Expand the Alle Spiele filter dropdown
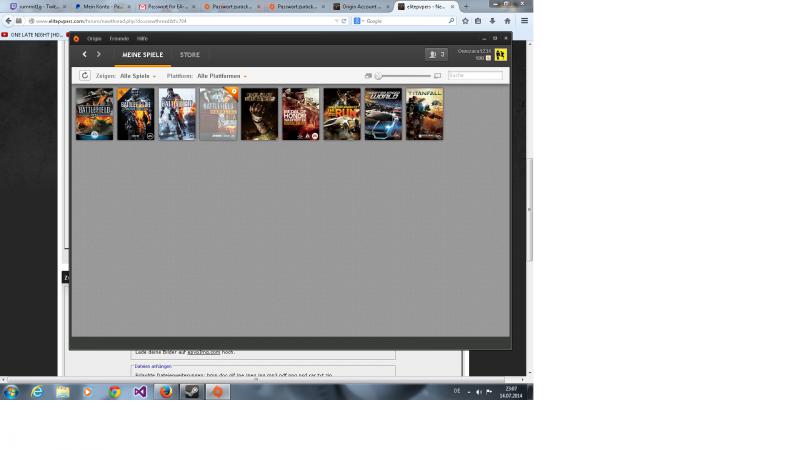 pyautogui.click(x=138, y=76)
